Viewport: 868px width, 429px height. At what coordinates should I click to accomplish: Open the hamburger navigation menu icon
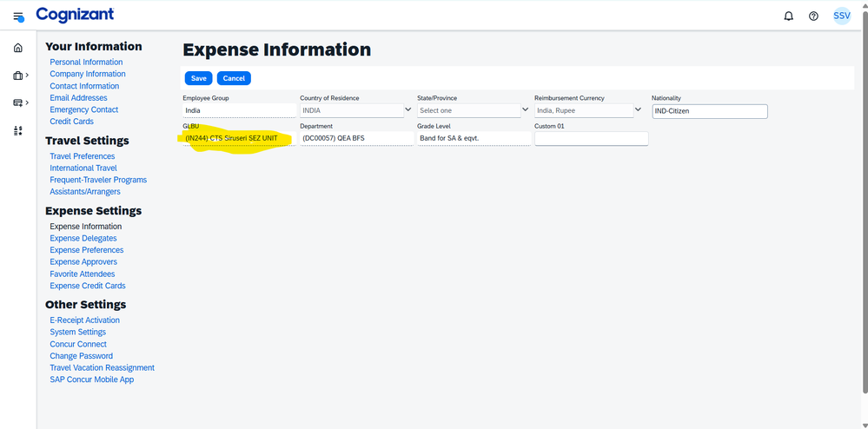pos(18,16)
